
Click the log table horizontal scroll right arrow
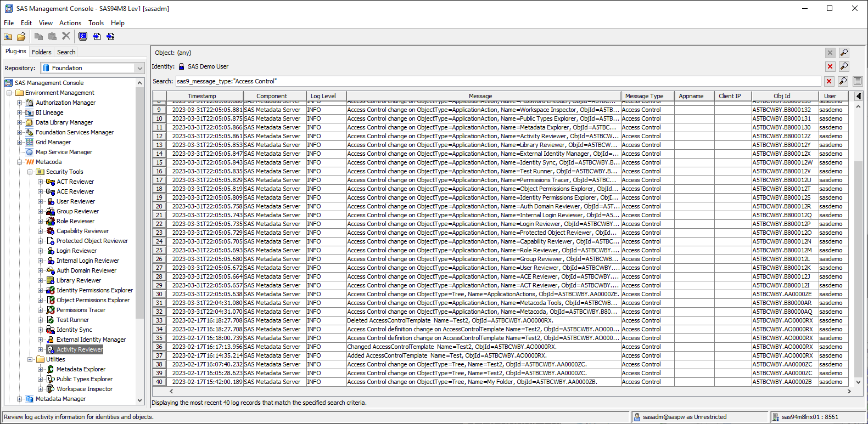pos(849,392)
